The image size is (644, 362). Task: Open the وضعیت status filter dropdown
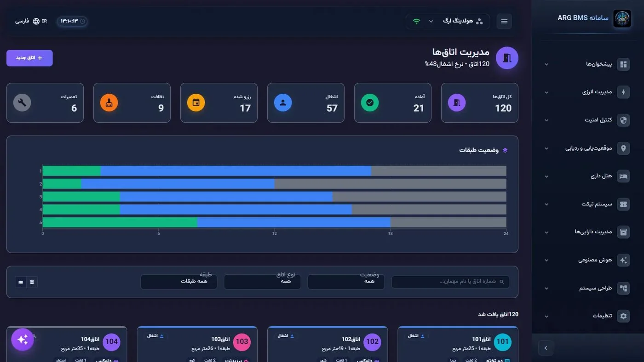pos(347,282)
